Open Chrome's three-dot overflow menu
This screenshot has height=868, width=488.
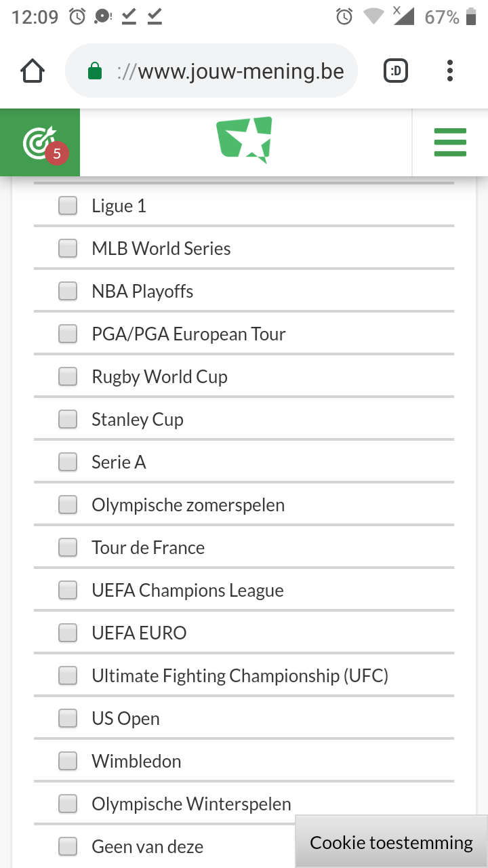(x=450, y=71)
